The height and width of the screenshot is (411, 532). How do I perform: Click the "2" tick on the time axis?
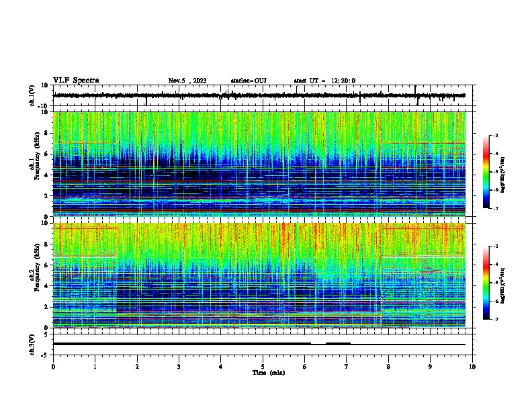137,367
